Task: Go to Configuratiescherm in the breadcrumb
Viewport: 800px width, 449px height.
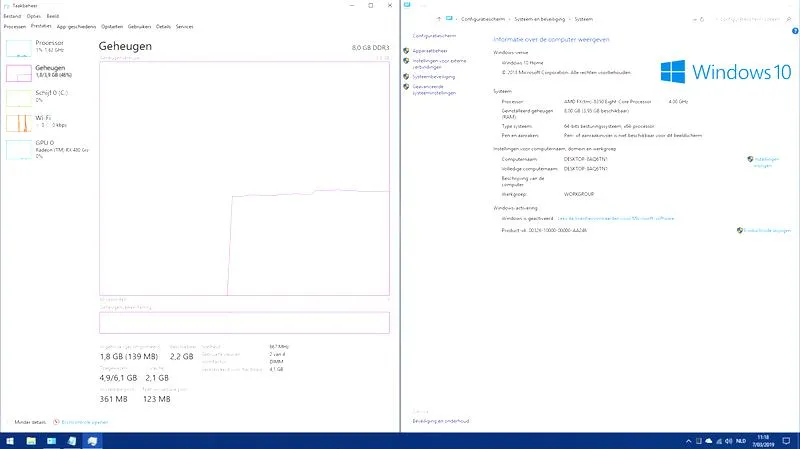Action: 483,19
